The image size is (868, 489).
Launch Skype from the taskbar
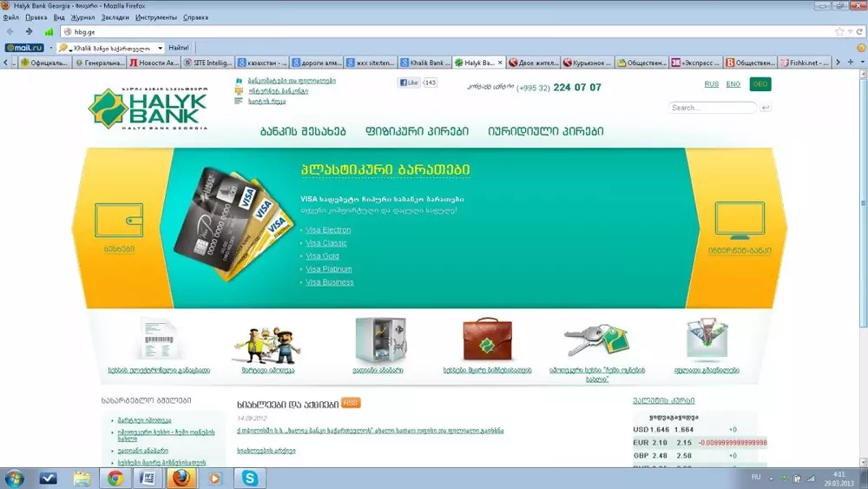[250, 478]
